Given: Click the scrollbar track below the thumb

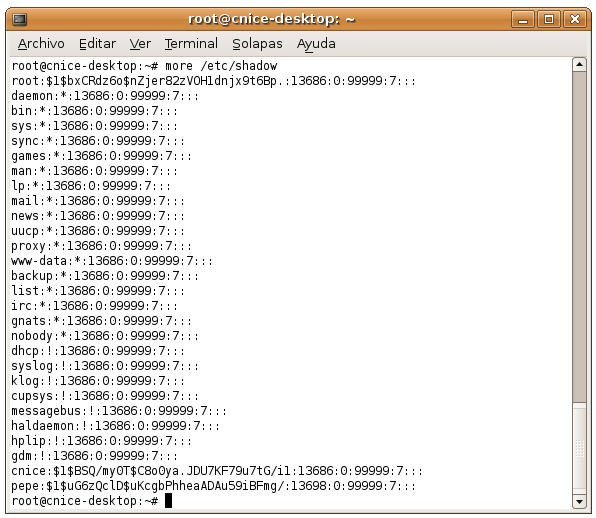Looking at the screenshot, I should [x=579, y=448].
